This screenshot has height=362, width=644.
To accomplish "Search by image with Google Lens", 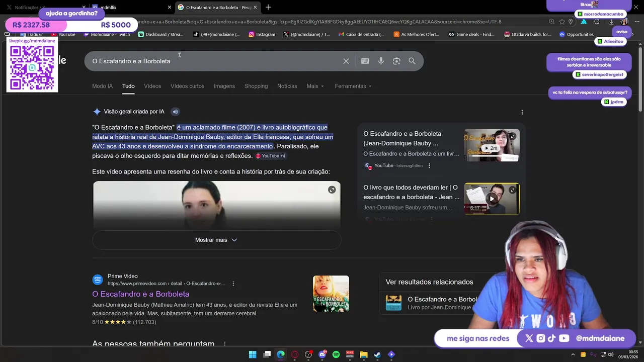I will pyautogui.click(x=396, y=61).
